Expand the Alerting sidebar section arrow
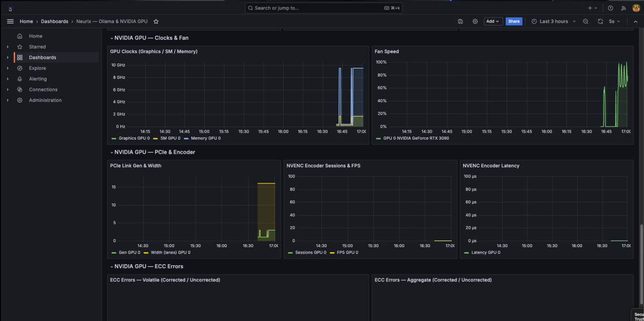Screen dimensions: 644x321 (8, 79)
